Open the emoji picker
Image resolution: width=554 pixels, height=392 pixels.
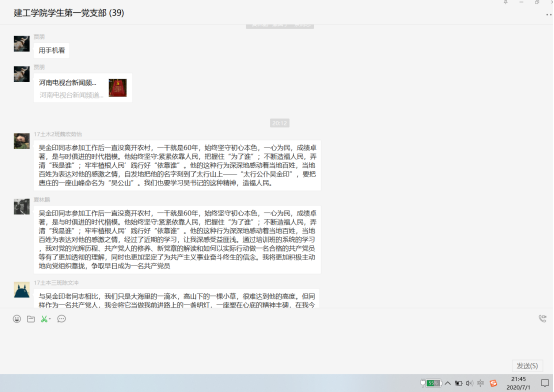(x=17, y=319)
